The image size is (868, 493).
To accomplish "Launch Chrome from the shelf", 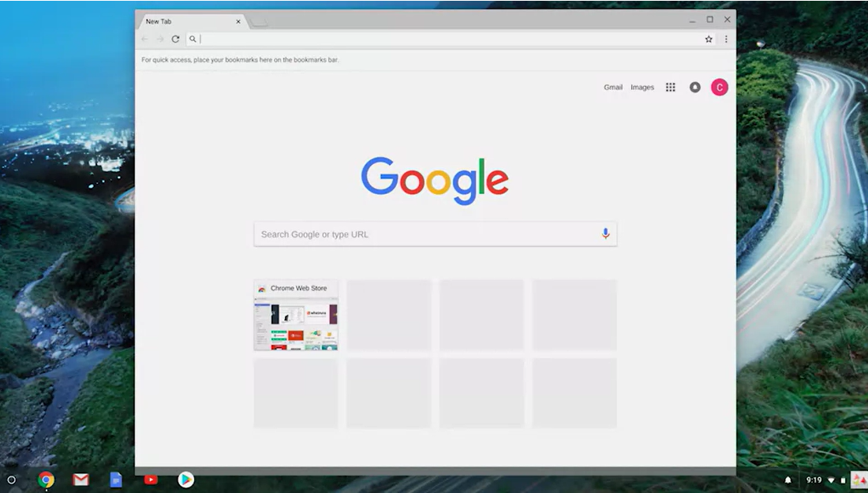I will 46,480.
